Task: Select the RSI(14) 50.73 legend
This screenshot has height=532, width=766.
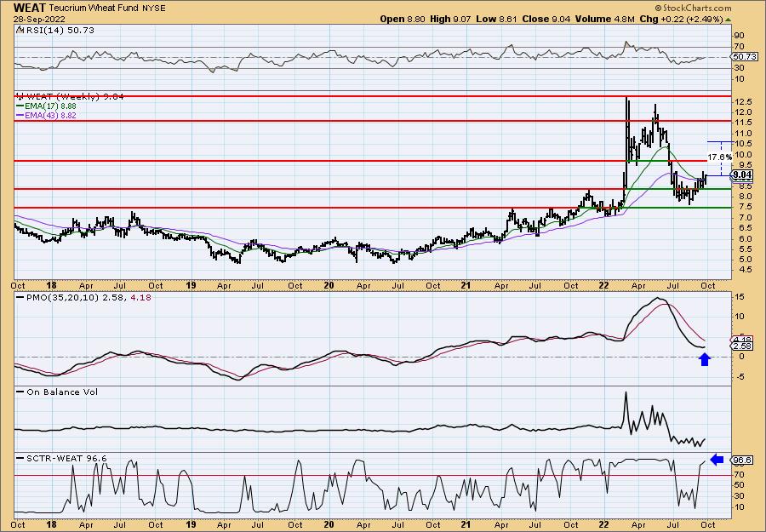Action: pos(55,30)
